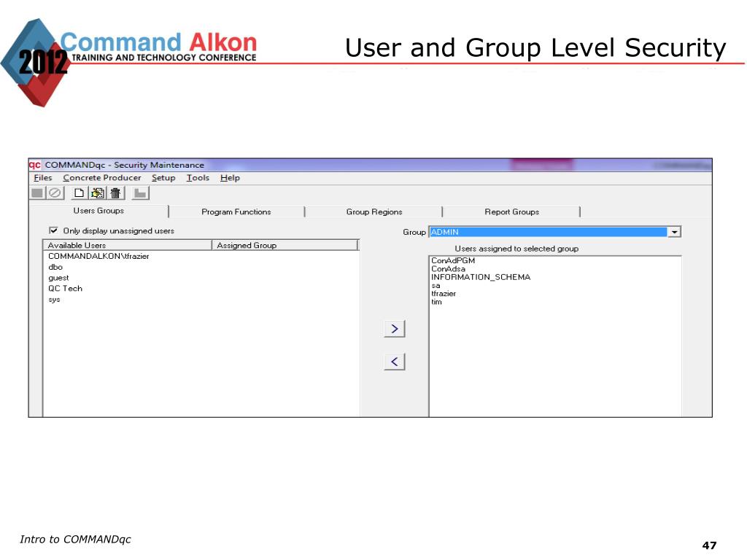Image resolution: width=747 pixels, height=560 pixels.
Task: Select sys in available users list
Action: [x=54, y=300]
